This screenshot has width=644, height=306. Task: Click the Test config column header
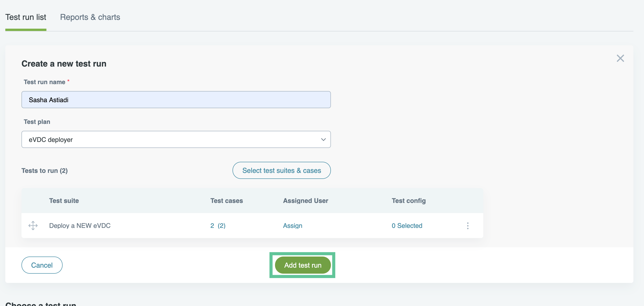[x=408, y=201]
